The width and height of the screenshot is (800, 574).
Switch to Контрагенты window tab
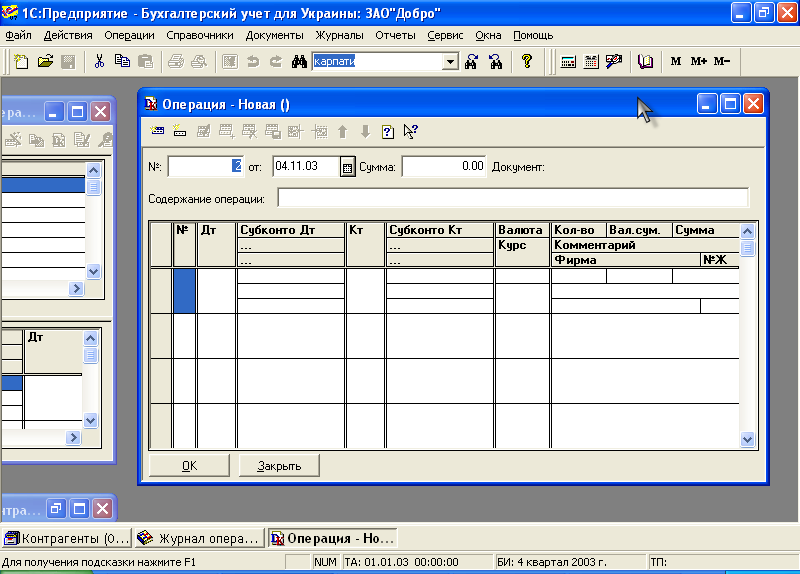click(67, 538)
